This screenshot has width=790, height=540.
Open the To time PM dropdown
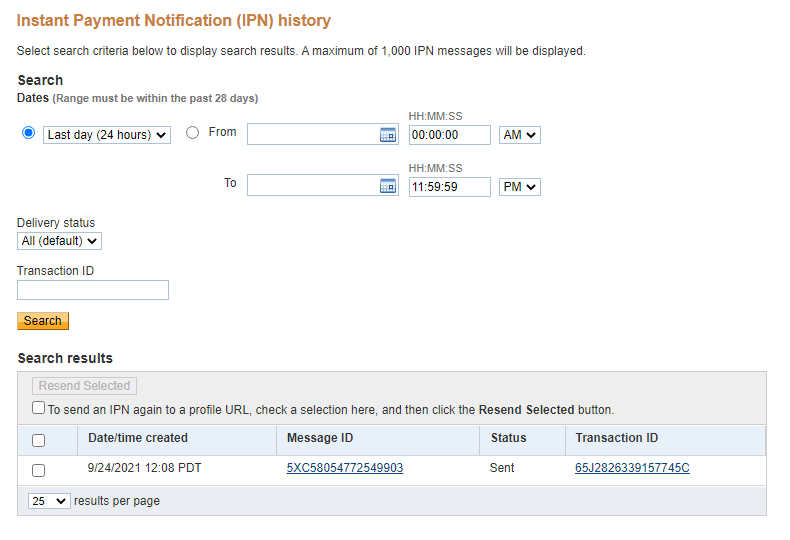(520, 187)
